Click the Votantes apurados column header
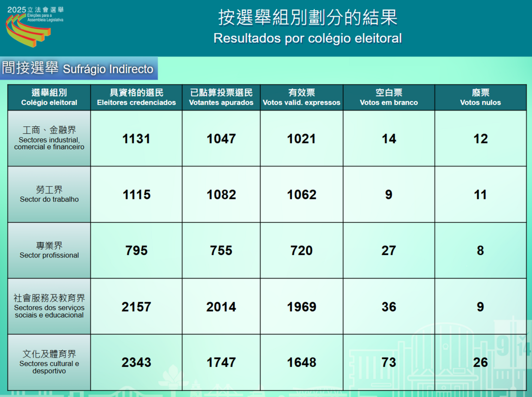 [221, 97]
